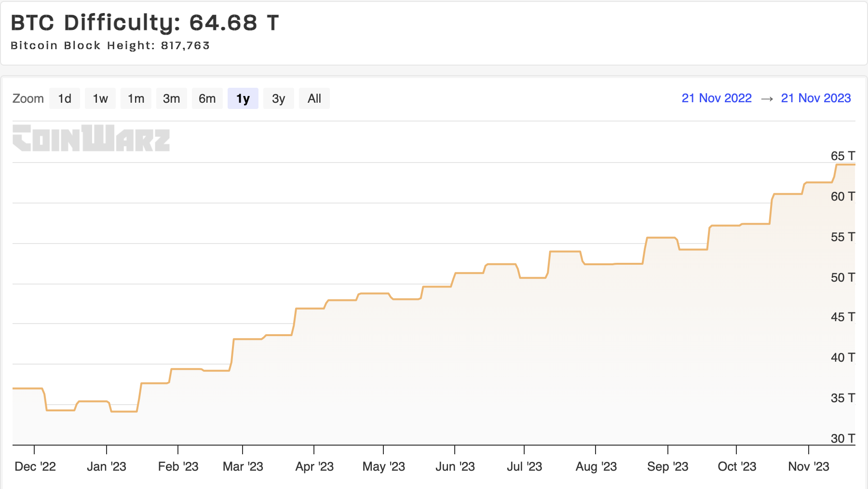The height and width of the screenshot is (489, 868).
Task: Click the Jul '23 axis label
Action: (525, 466)
